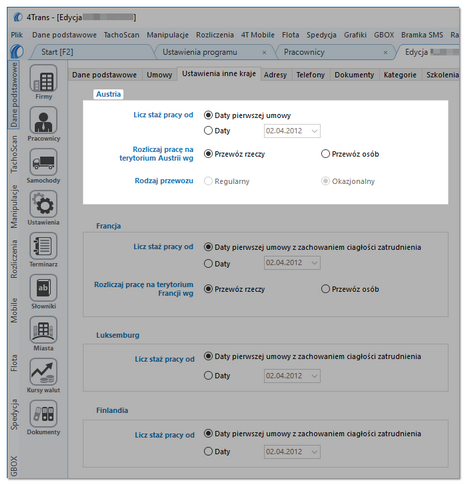Click the Finlandia date input field
466x485 pixels.
pyautogui.click(x=292, y=452)
